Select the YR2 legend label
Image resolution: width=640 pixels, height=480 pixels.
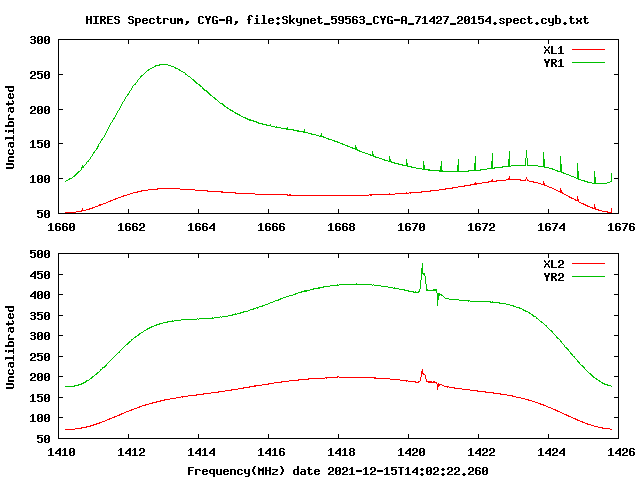click(x=553, y=277)
